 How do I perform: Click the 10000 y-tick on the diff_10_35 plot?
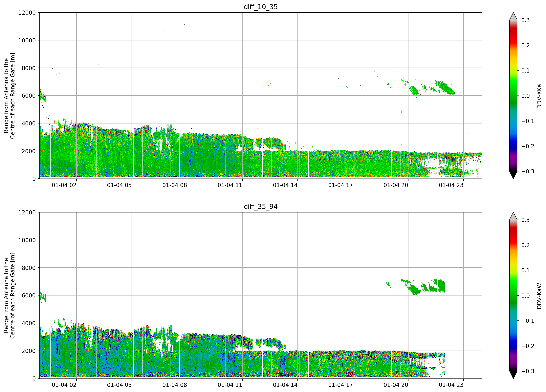(x=27, y=40)
